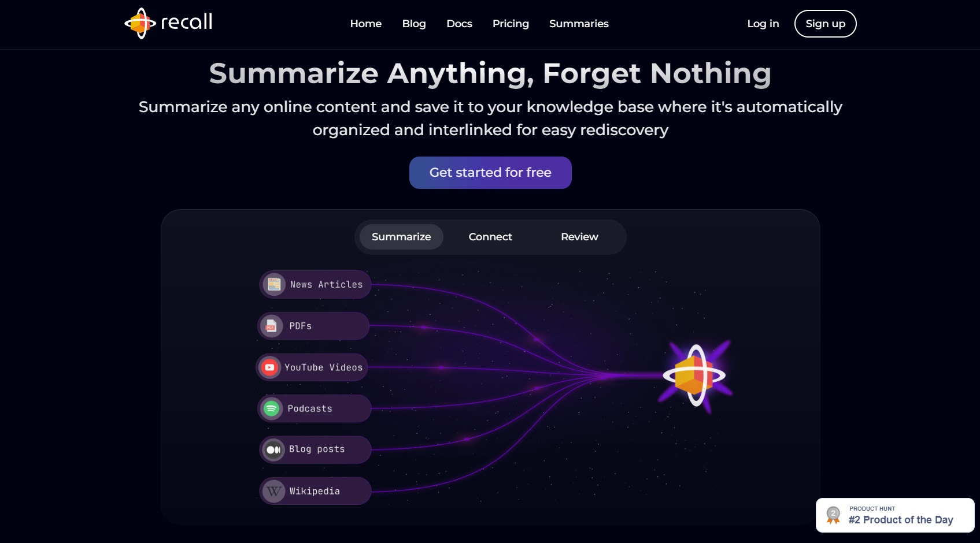Open the Blog navigation link

(414, 24)
